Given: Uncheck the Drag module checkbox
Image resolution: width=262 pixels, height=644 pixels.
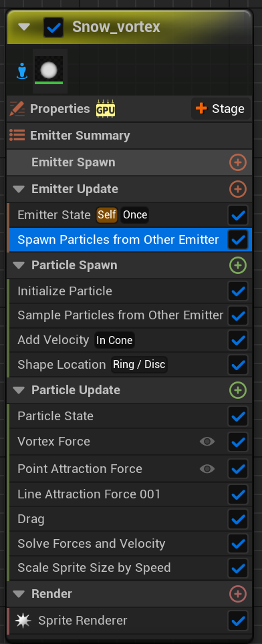Looking at the screenshot, I should click(238, 520).
